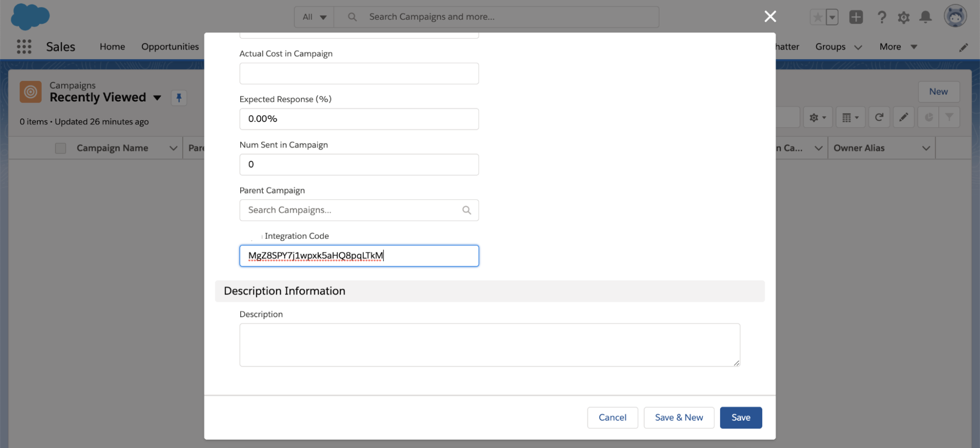Expand the Recently Viewed list dropdown
The height and width of the screenshot is (448, 980).
157,98
